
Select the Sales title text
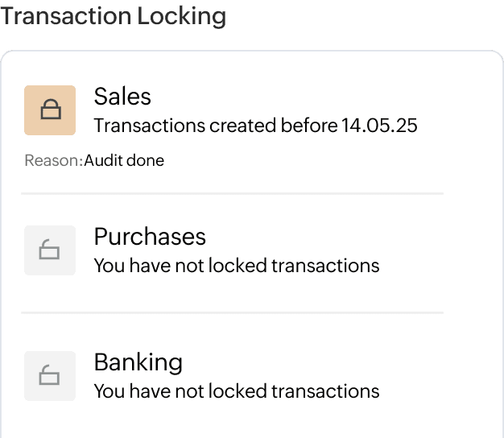(x=122, y=97)
